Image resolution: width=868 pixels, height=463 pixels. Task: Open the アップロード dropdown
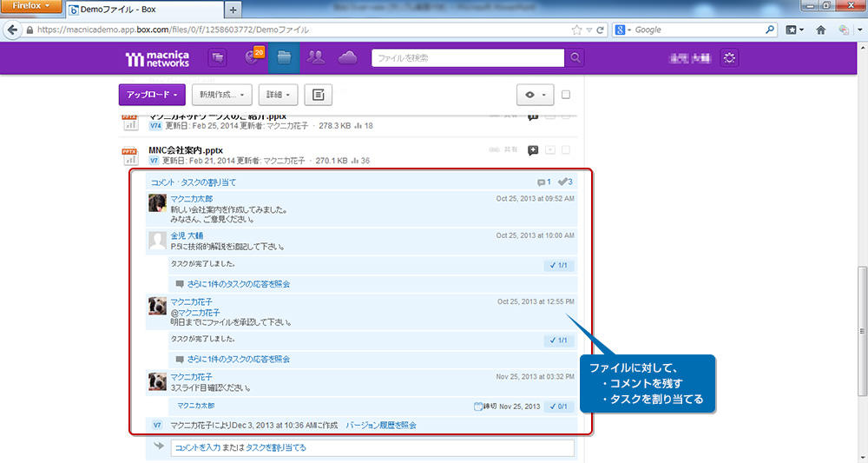(x=152, y=95)
